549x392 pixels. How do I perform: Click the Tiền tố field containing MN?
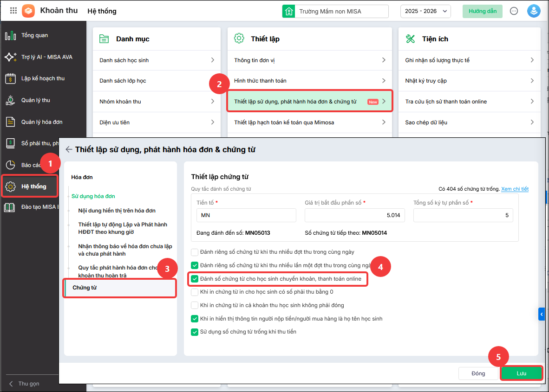pyautogui.click(x=246, y=215)
